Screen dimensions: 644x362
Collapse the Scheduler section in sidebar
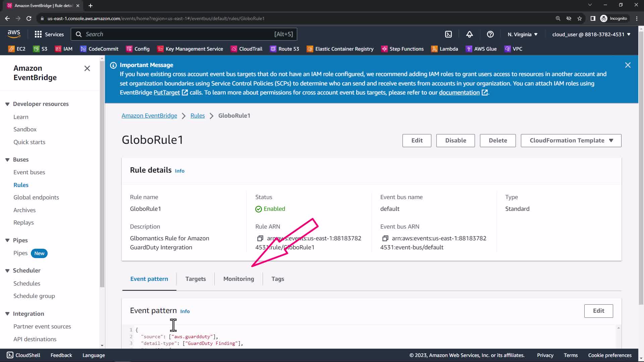pyautogui.click(x=7, y=271)
